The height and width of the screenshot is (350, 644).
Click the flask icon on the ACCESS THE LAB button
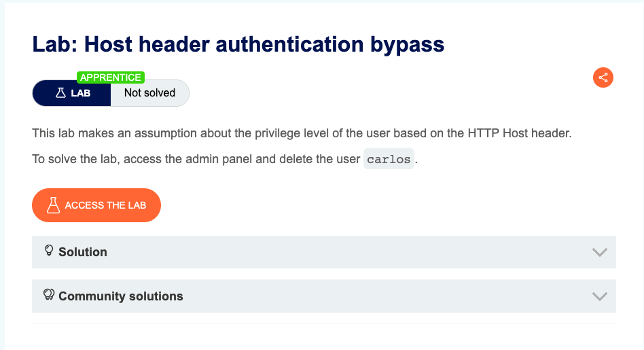pyautogui.click(x=53, y=205)
